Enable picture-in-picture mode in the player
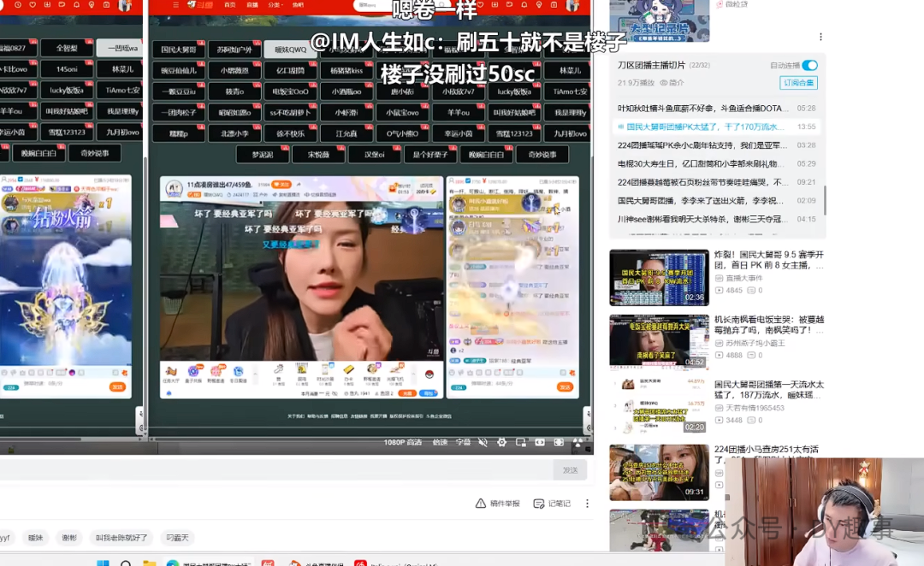924x566 pixels. [x=521, y=442]
